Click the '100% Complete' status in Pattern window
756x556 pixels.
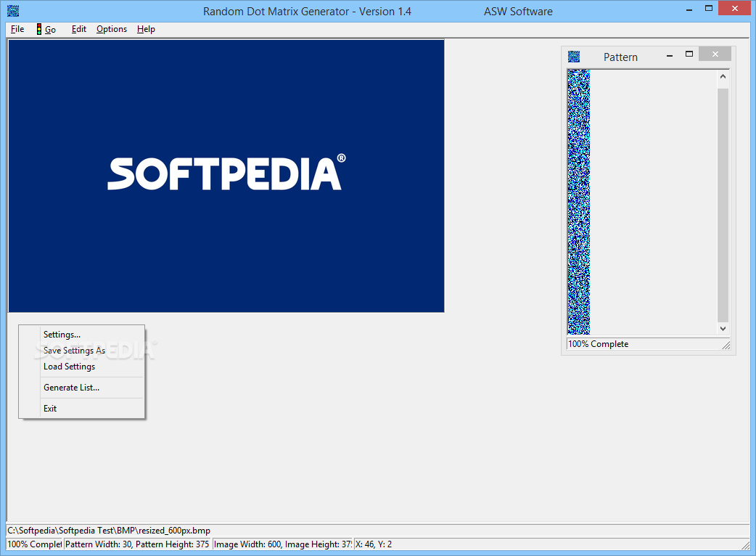[x=599, y=344]
